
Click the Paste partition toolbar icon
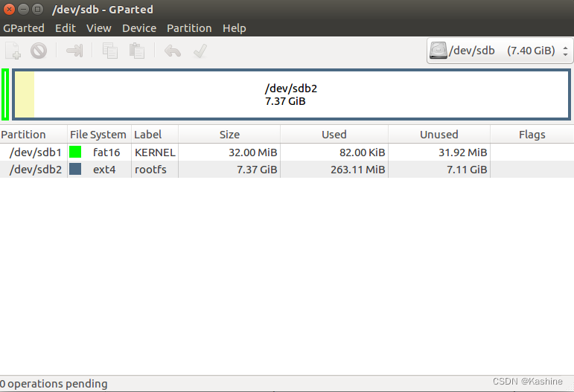coord(136,51)
